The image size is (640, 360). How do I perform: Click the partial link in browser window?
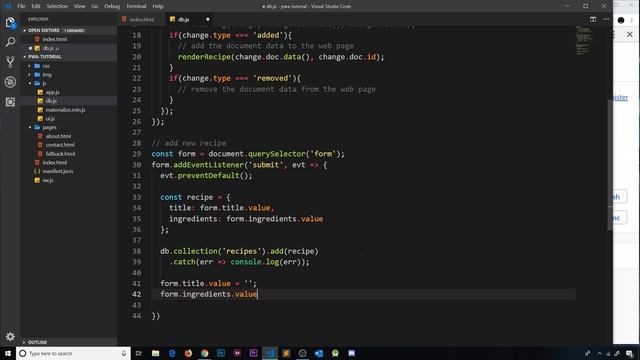pyautogui.click(x=620, y=98)
